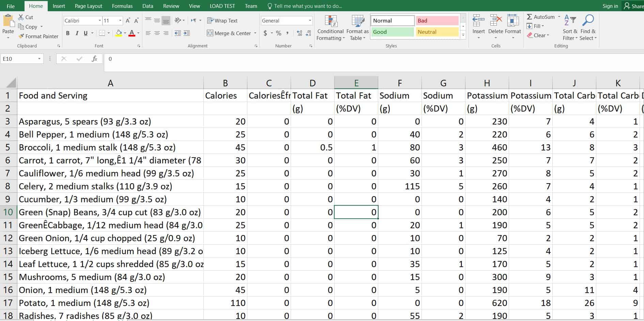Open Conditional Formatting icon
The height and width of the screenshot is (321, 644).
(331, 21)
